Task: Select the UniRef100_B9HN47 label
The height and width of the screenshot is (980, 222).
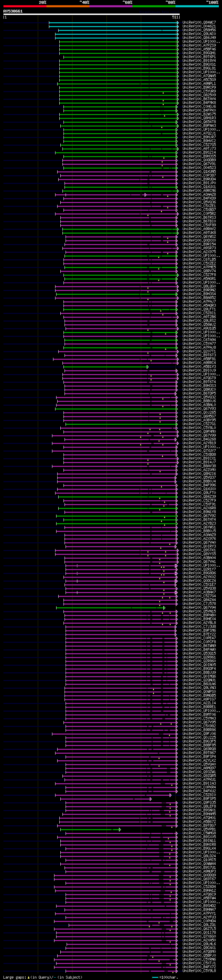Action: point(199,910)
